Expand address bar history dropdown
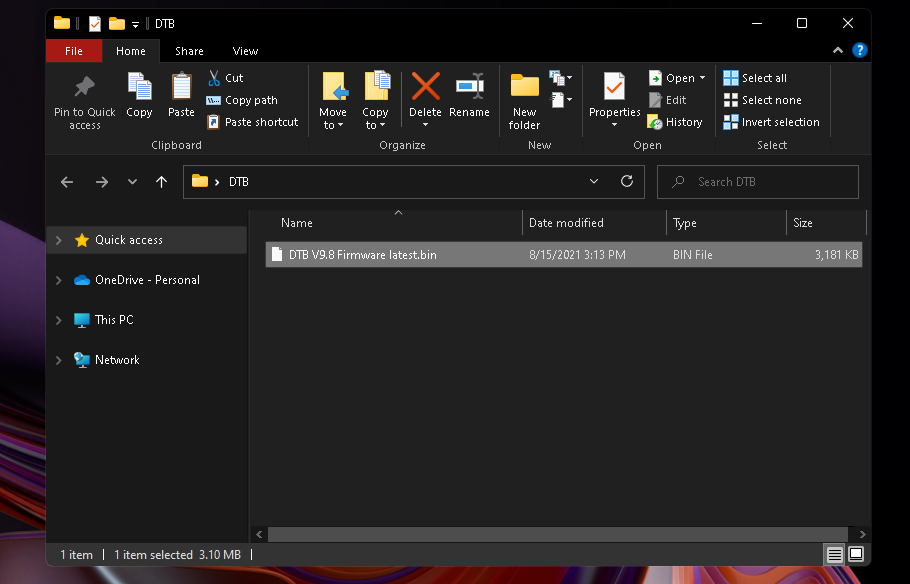This screenshot has height=584, width=910. [x=594, y=181]
